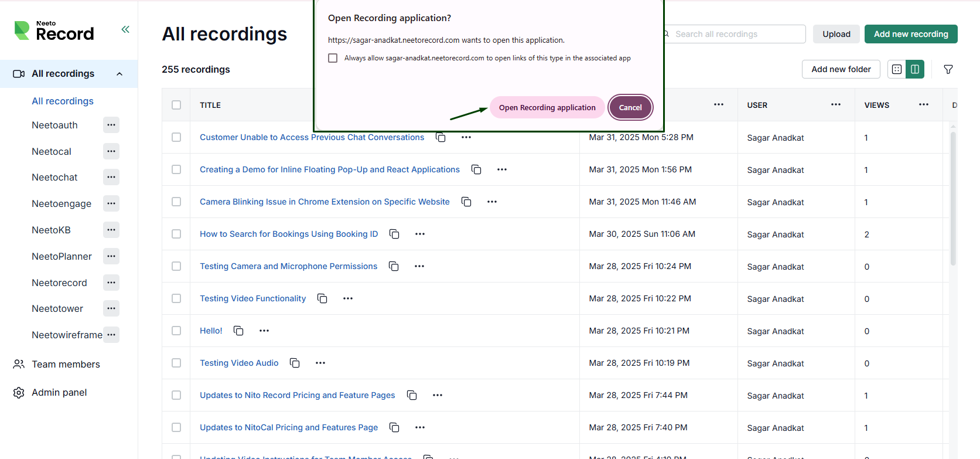Screen dimensions: 980x459
Task: Open the filter funnel icon
Action: click(x=948, y=69)
